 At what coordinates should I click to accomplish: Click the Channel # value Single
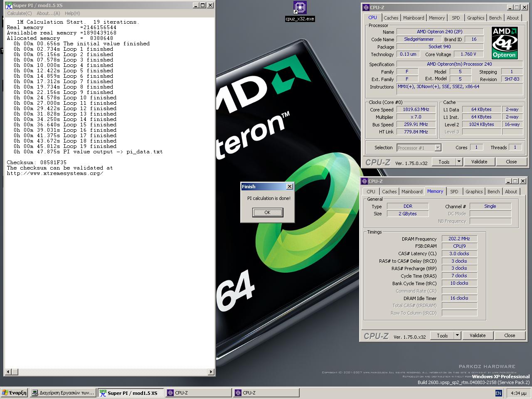click(x=490, y=206)
